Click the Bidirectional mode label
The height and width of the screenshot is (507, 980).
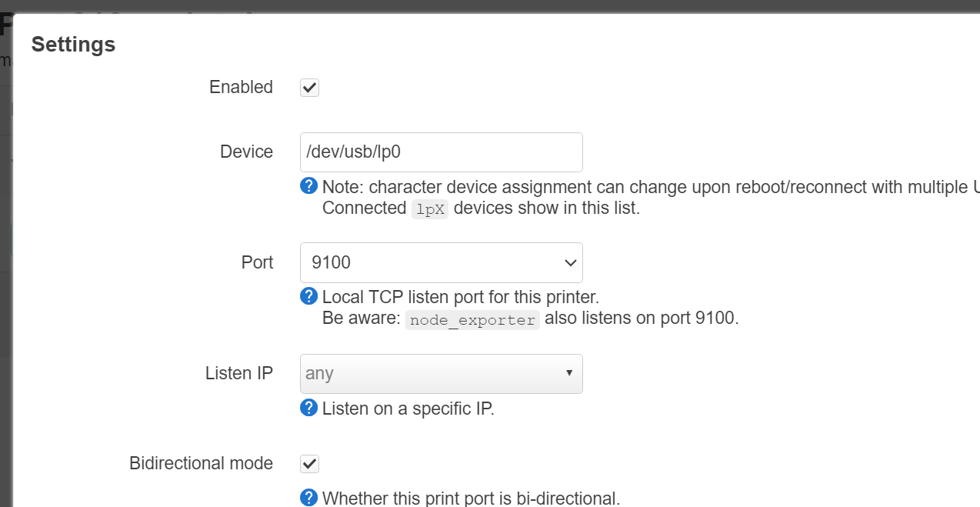point(201,463)
